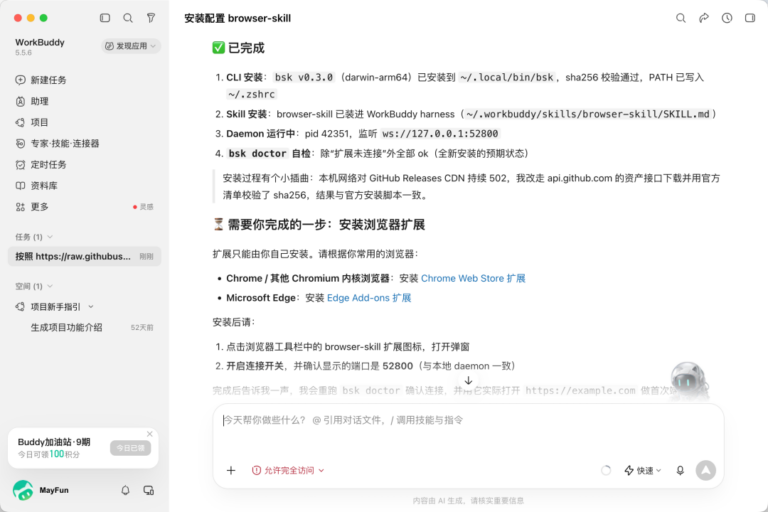Click the 定时任务 clock icon

tap(20, 165)
